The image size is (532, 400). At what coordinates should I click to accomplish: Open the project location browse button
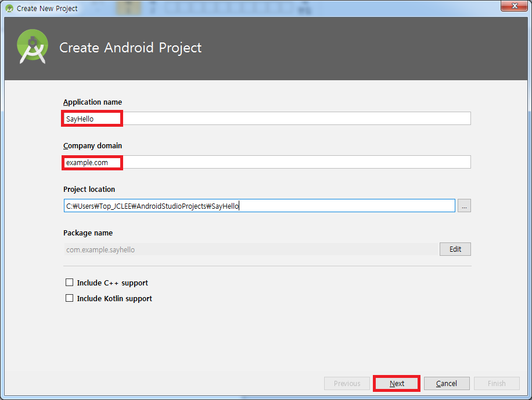[464, 206]
